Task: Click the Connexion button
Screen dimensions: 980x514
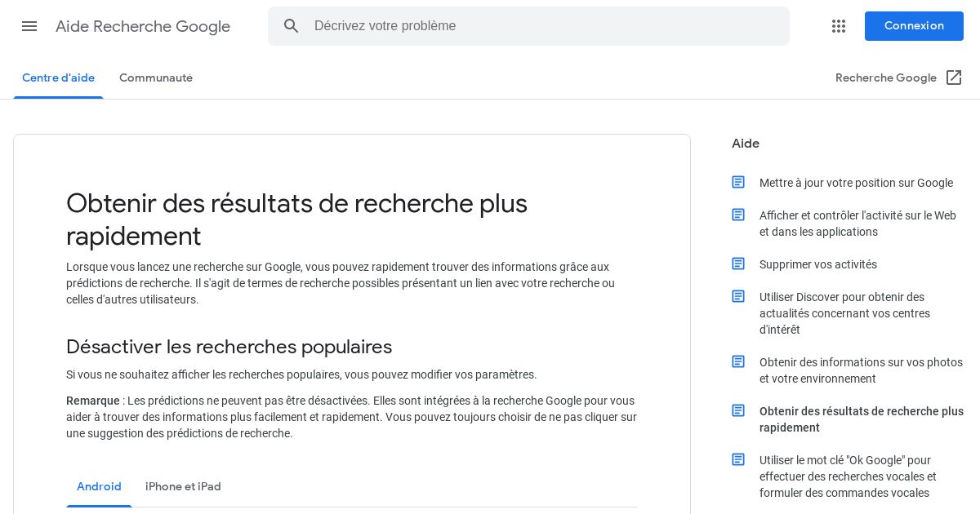Action: click(914, 26)
